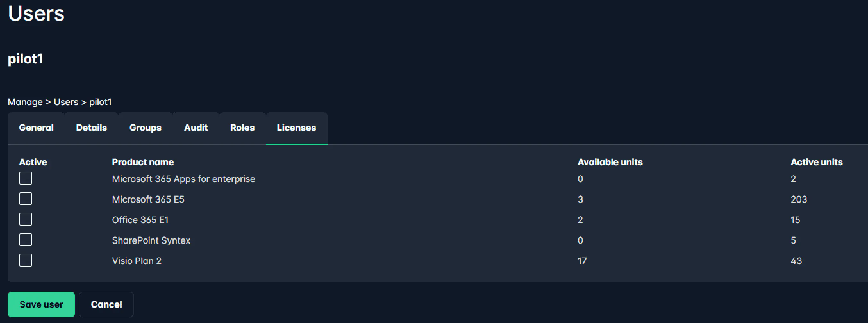The height and width of the screenshot is (323, 868).
Task: Activate the Office 365 E1 license
Action: tap(26, 219)
